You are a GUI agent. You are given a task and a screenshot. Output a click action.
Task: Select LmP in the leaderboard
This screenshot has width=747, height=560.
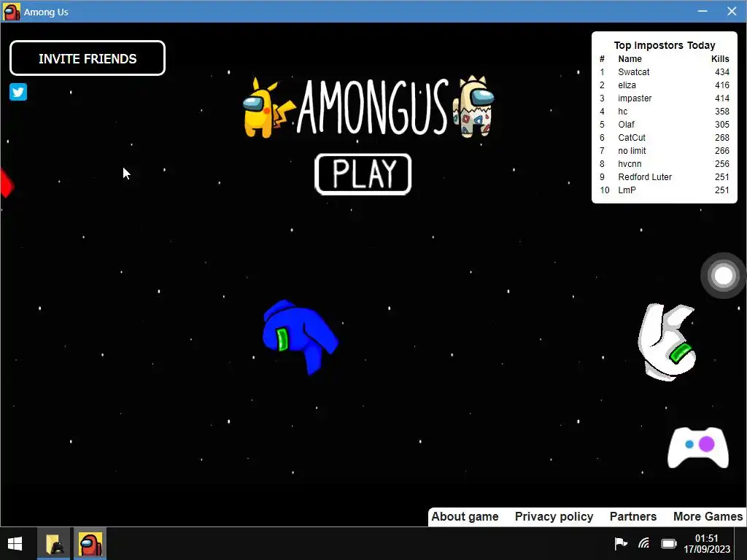coord(627,190)
